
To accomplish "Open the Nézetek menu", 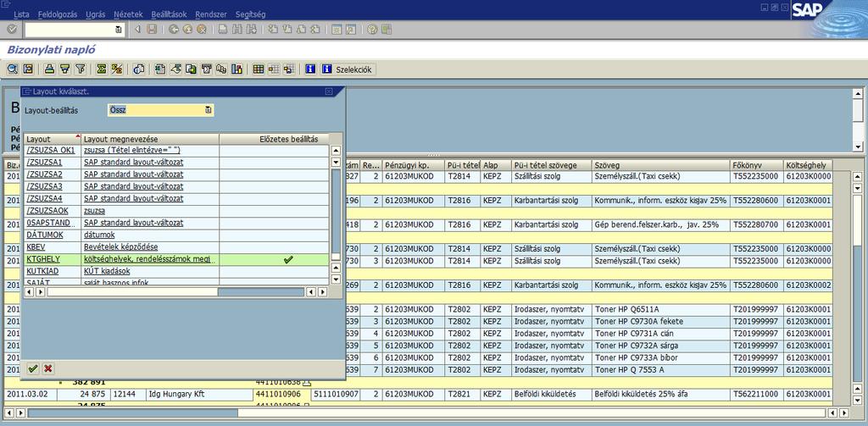I will [x=128, y=14].
